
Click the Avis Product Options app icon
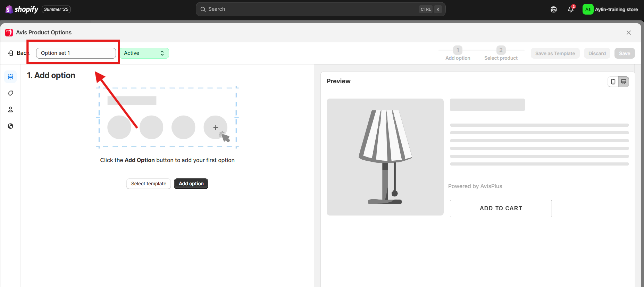tap(9, 33)
